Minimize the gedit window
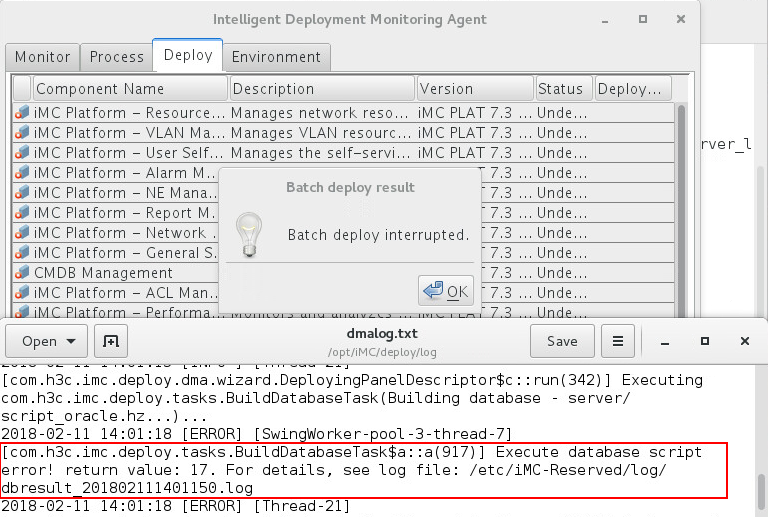 [665, 341]
